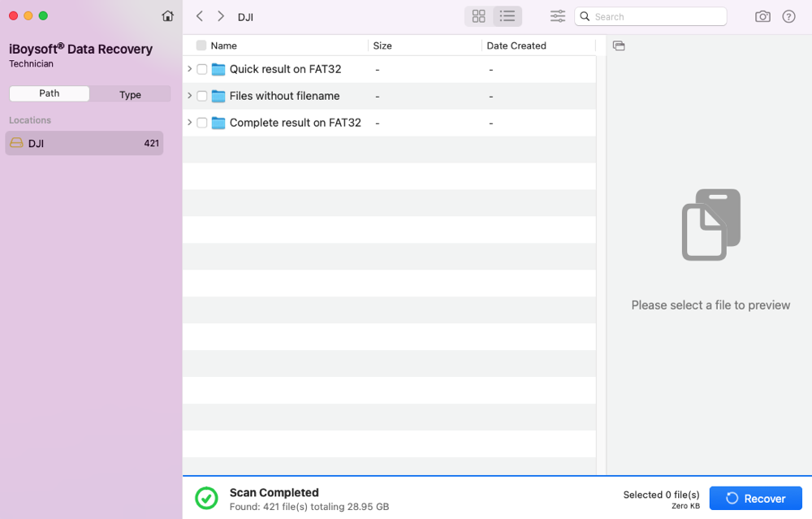The width and height of the screenshot is (812, 519).
Task: Switch to grid thumbnail view
Action: pyautogui.click(x=479, y=16)
